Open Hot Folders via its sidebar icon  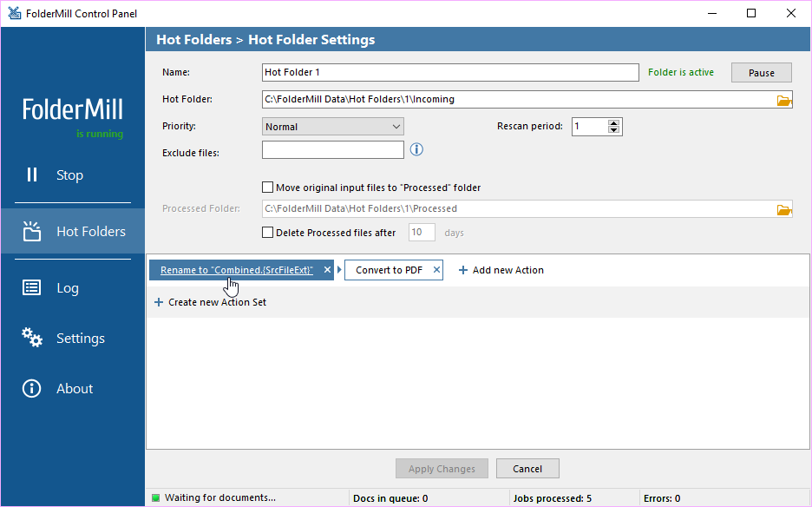31,231
